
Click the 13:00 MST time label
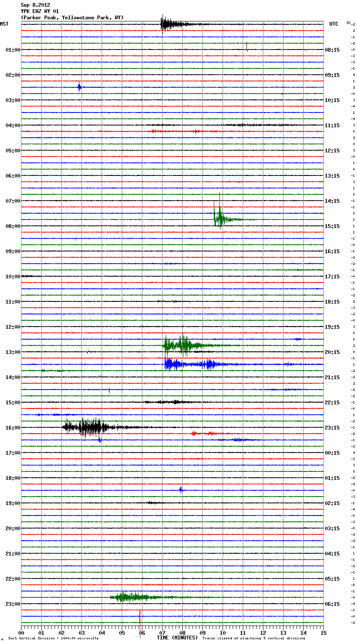coord(13,352)
